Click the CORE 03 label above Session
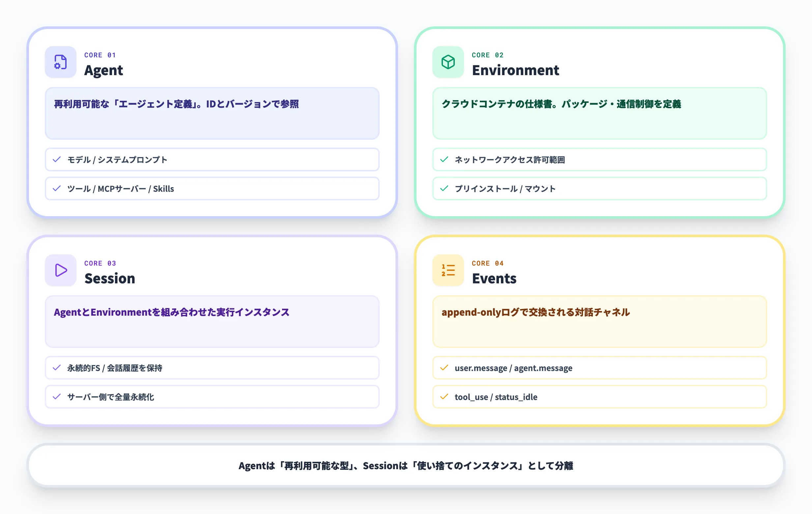This screenshot has height=514, width=812. (100, 263)
